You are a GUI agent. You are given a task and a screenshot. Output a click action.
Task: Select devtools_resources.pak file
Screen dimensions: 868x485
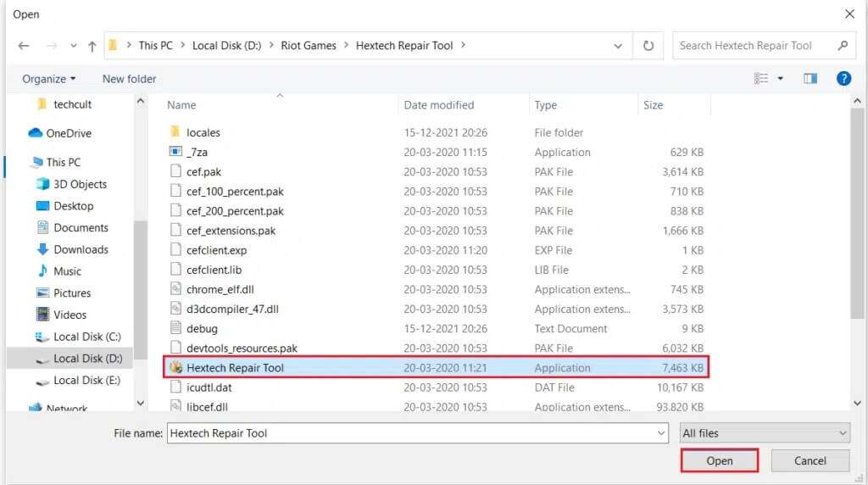click(x=242, y=348)
